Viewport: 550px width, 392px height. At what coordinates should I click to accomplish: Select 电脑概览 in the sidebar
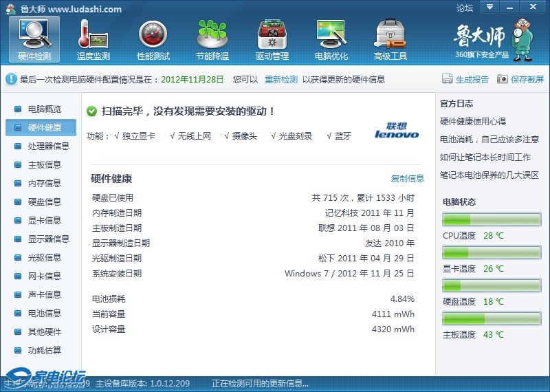click(x=44, y=109)
